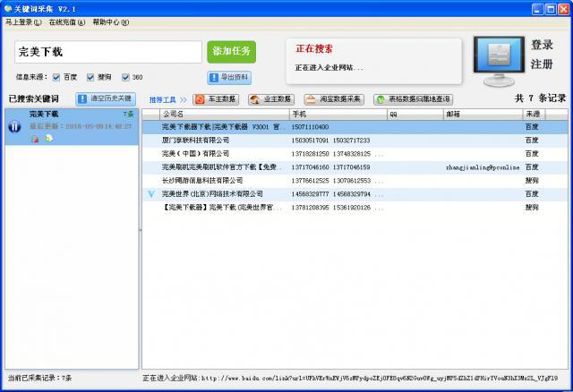Open the 在线充值 menu
The image size is (573, 392).
[x=67, y=22]
